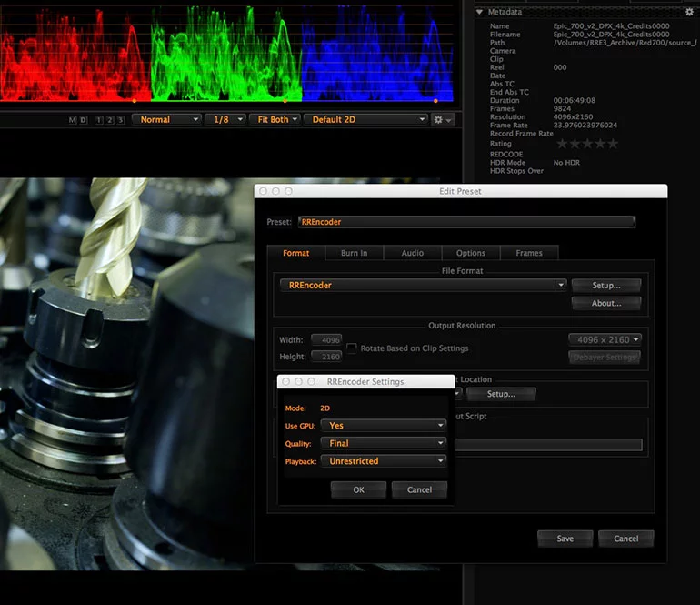
Task: Click the blue channel waveform
Action: (x=377, y=54)
